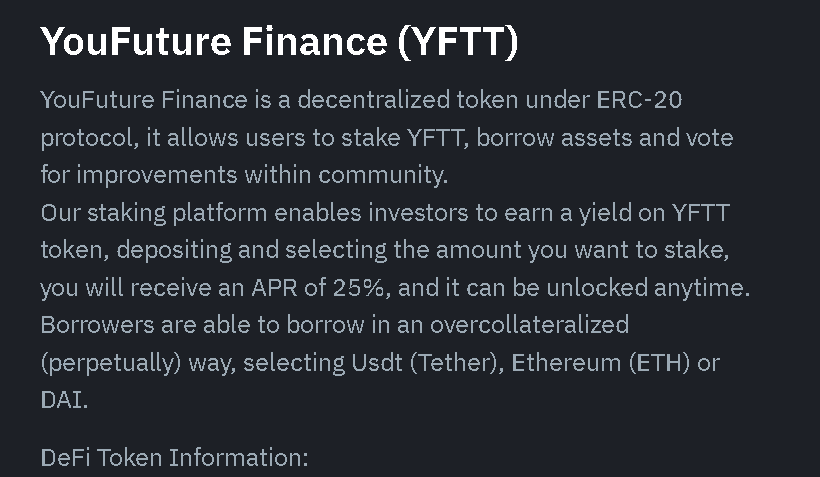Screen dimensions: 820x477
Task: Click the word decentralized in the first line
Action: 373,100
